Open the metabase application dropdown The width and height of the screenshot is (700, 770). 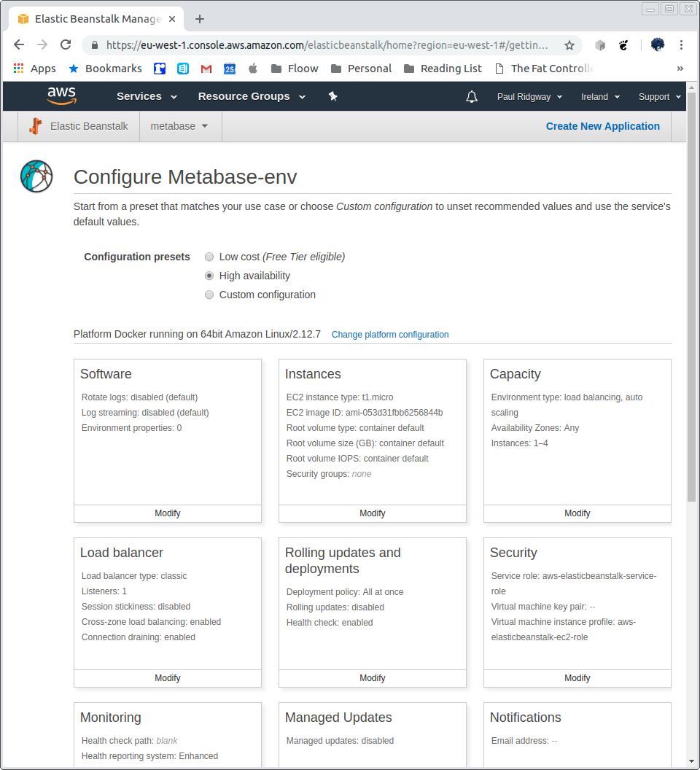179,125
